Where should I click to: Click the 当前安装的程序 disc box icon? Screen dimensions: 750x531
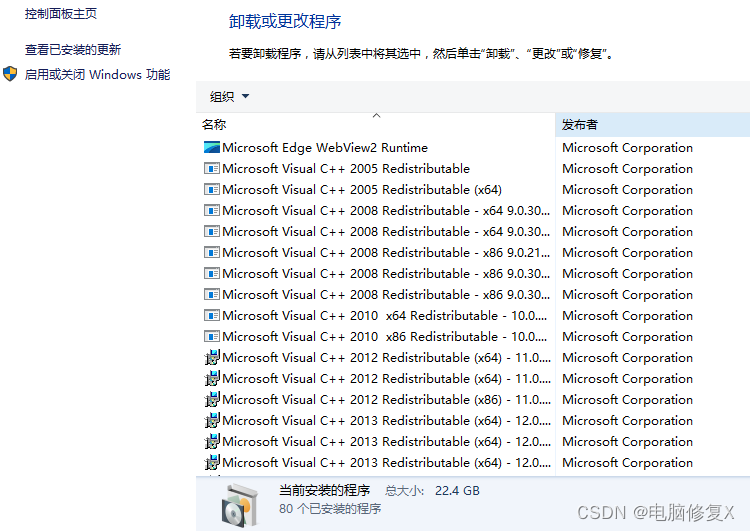click(x=240, y=505)
